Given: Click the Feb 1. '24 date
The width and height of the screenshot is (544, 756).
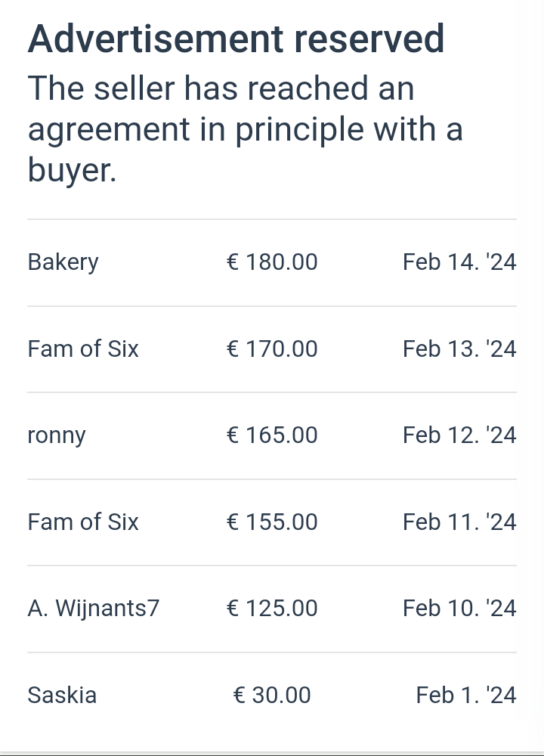Looking at the screenshot, I should pyautogui.click(x=466, y=696).
